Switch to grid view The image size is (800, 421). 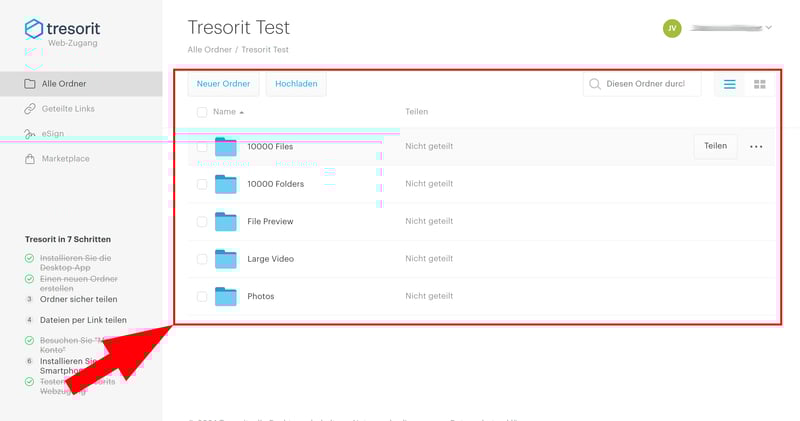[x=760, y=84]
